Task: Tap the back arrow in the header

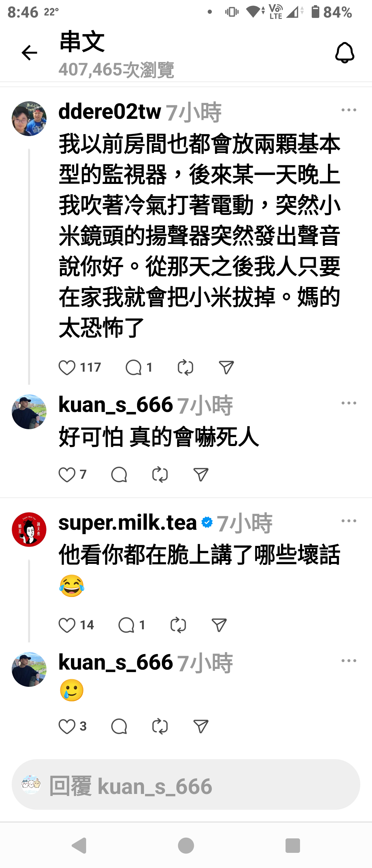Action: pyautogui.click(x=29, y=53)
